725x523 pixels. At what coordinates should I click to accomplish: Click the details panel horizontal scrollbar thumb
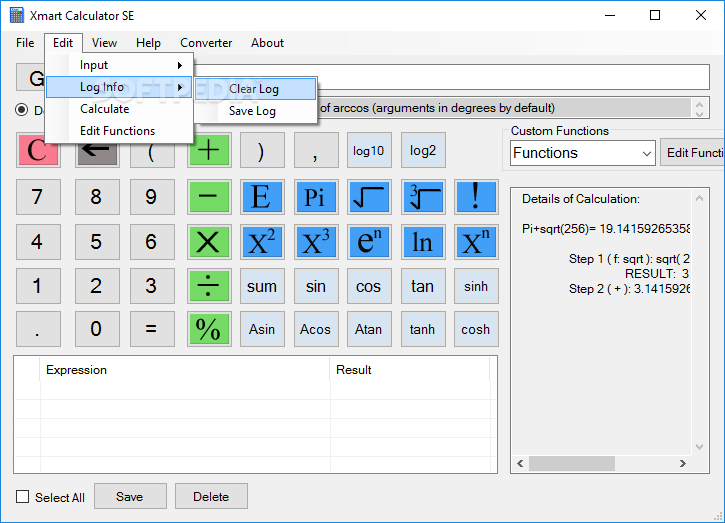[572, 463]
